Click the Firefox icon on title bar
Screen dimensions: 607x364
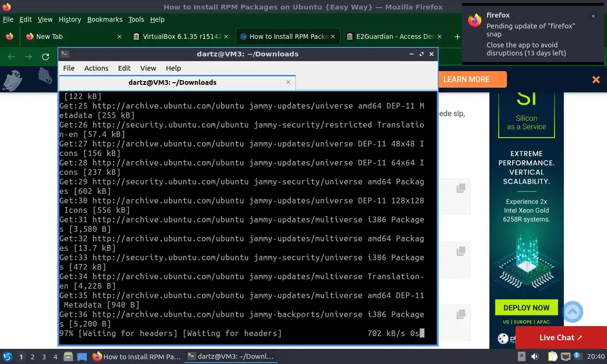click(7, 7)
